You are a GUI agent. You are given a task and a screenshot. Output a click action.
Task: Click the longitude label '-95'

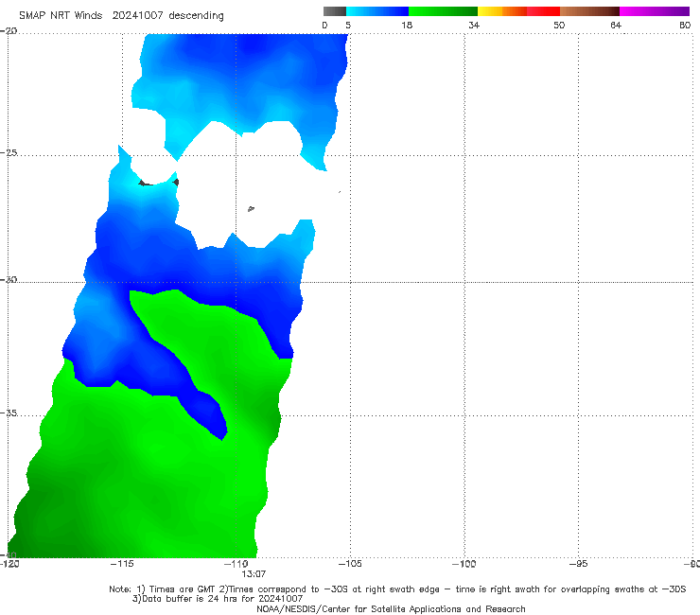tap(579, 564)
